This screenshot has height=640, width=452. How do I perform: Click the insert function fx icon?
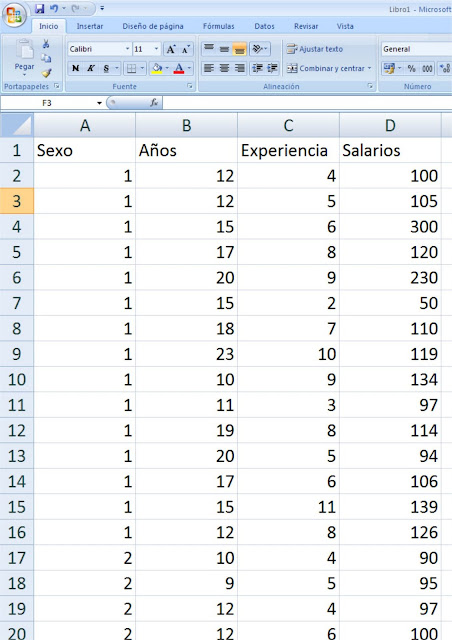[154, 103]
